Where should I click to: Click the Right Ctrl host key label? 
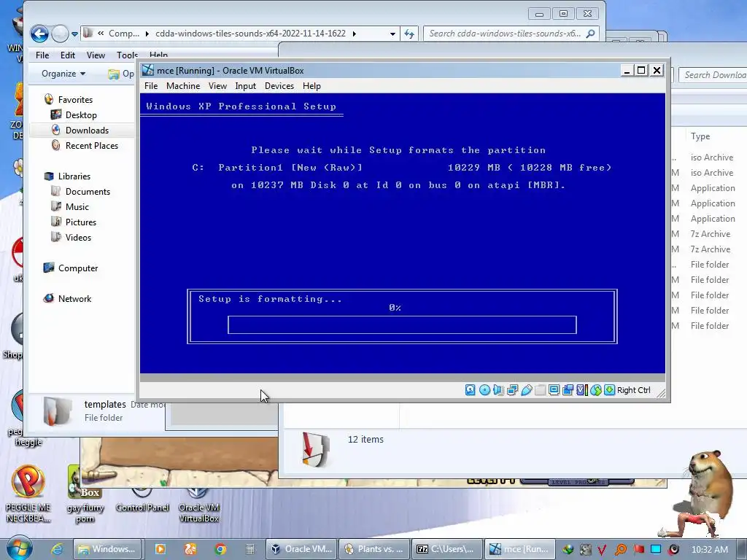pyautogui.click(x=634, y=390)
